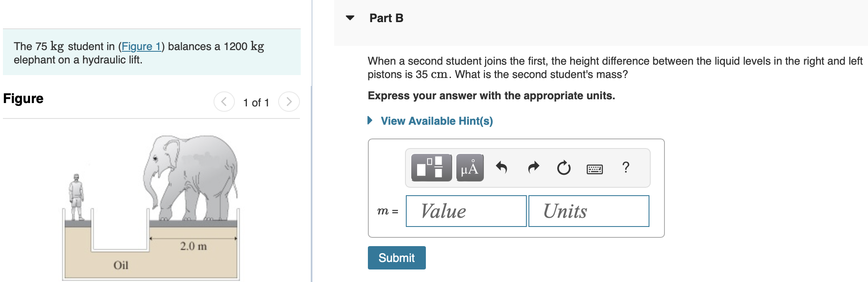868x282 pixels.
Task: Go to the previous figure
Action: tap(224, 102)
